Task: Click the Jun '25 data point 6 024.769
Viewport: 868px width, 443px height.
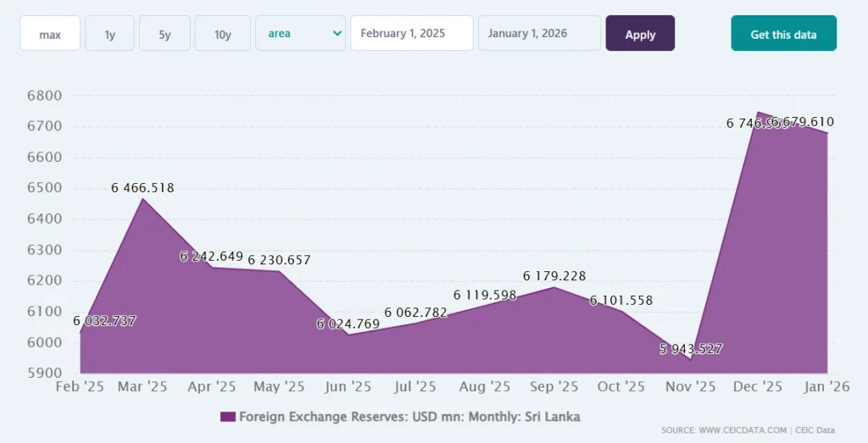Action: (x=348, y=334)
